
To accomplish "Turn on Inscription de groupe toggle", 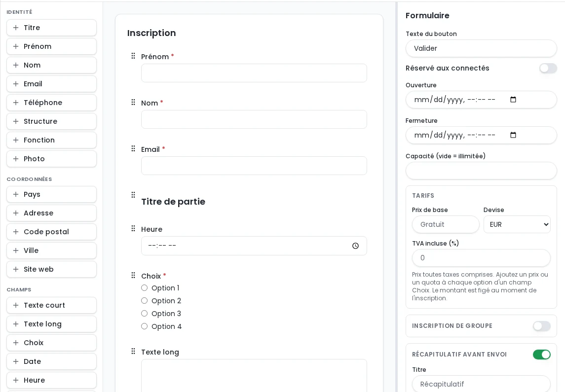I will pos(542,326).
